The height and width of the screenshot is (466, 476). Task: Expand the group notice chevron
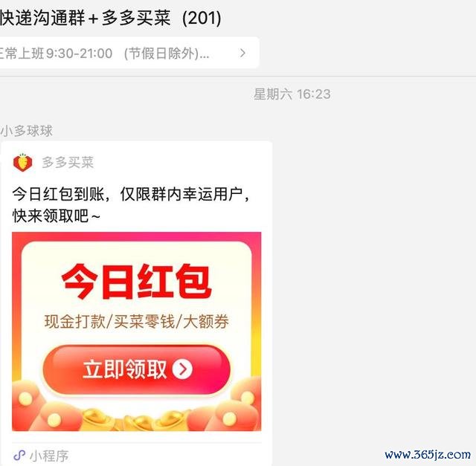coord(242,53)
